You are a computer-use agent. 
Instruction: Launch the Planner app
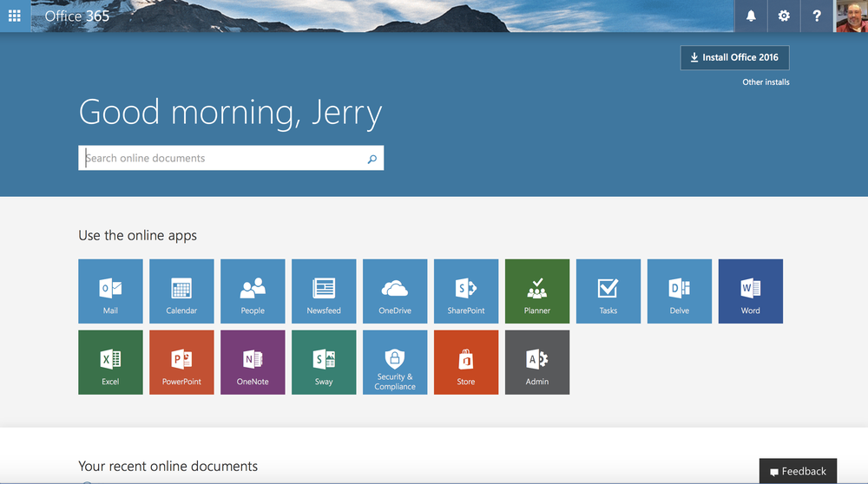coord(537,291)
